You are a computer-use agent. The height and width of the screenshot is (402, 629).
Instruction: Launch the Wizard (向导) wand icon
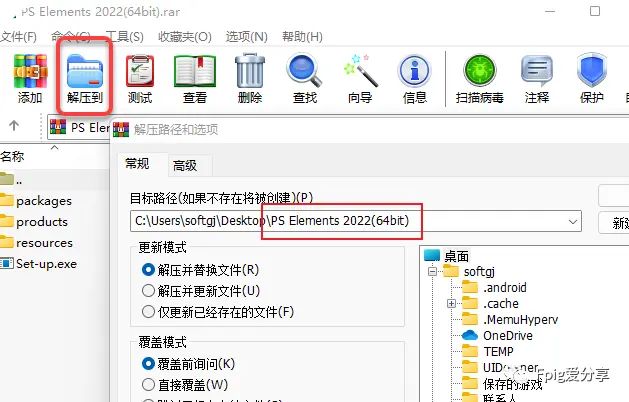pyautogui.click(x=360, y=79)
